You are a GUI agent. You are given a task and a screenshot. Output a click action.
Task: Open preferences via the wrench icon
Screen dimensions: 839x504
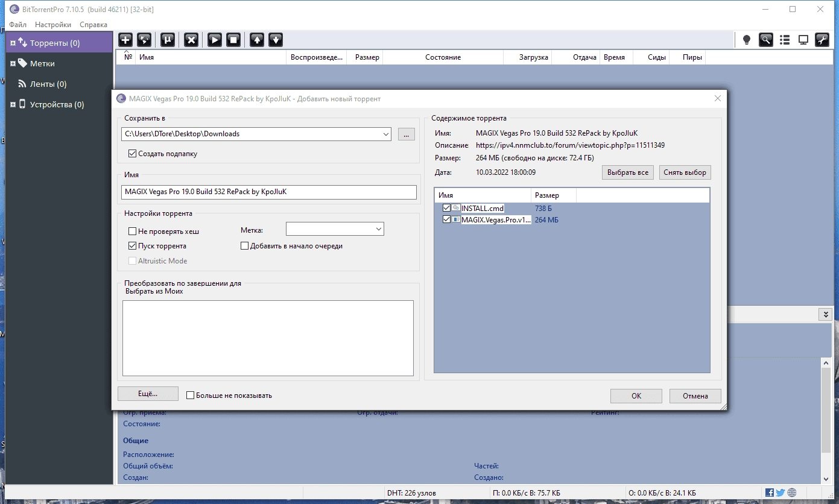pos(822,40)
